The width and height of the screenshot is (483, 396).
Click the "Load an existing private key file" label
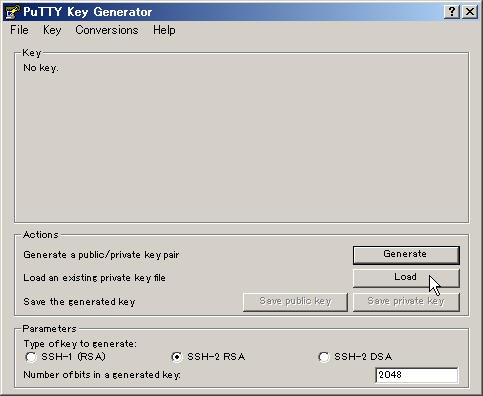(94, 278)
